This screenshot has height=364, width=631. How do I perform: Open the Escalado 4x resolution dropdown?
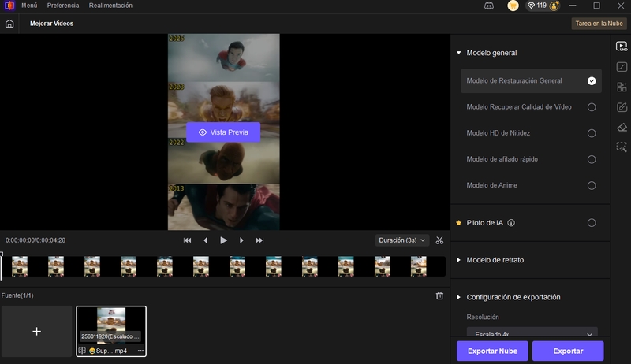532,332
